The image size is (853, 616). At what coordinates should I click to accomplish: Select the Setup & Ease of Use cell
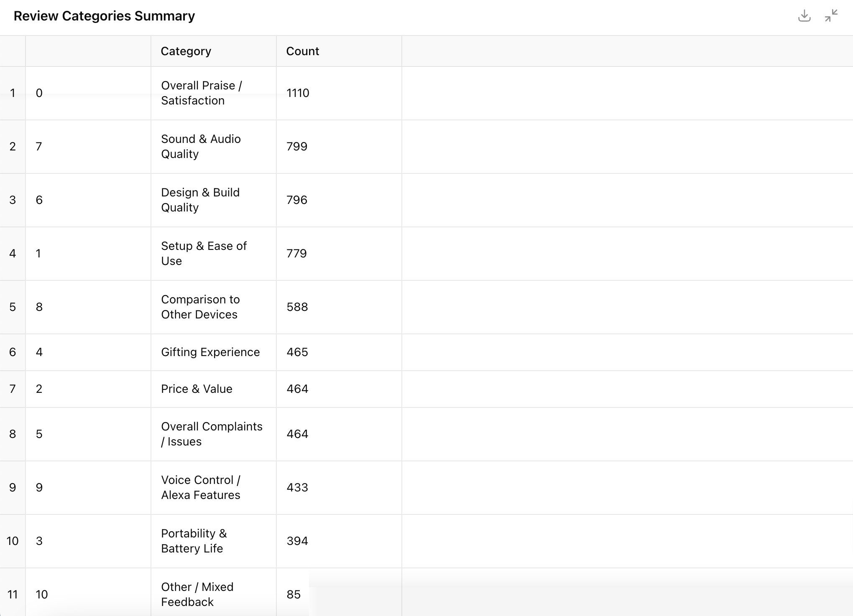coord(204,253)
